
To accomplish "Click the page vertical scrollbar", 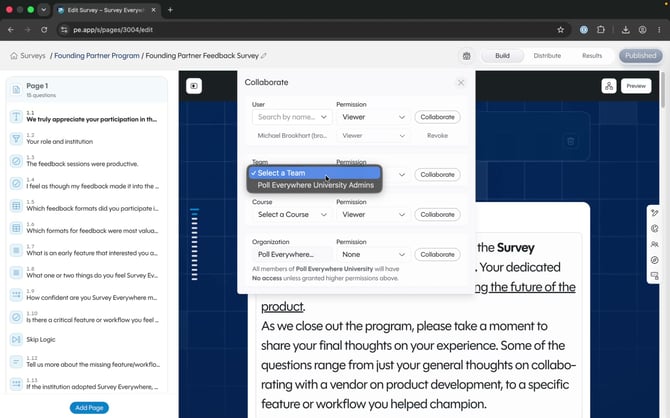I will point(663,90).
